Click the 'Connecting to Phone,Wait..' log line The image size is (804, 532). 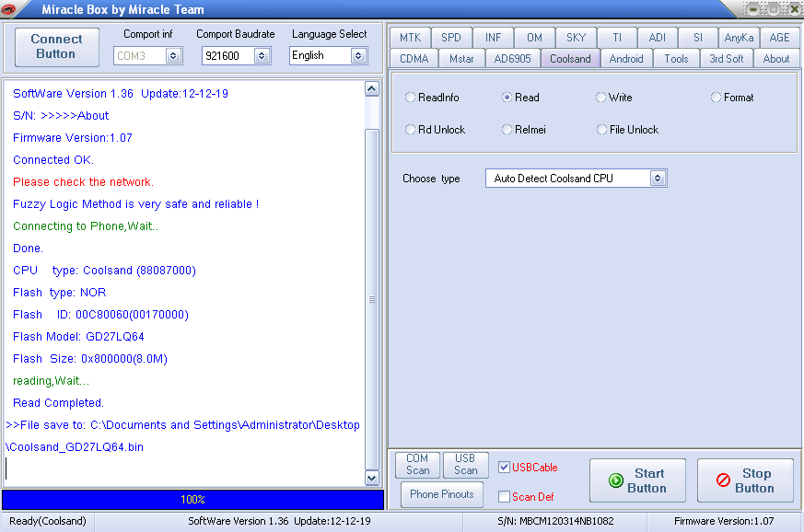click(86, 226)
